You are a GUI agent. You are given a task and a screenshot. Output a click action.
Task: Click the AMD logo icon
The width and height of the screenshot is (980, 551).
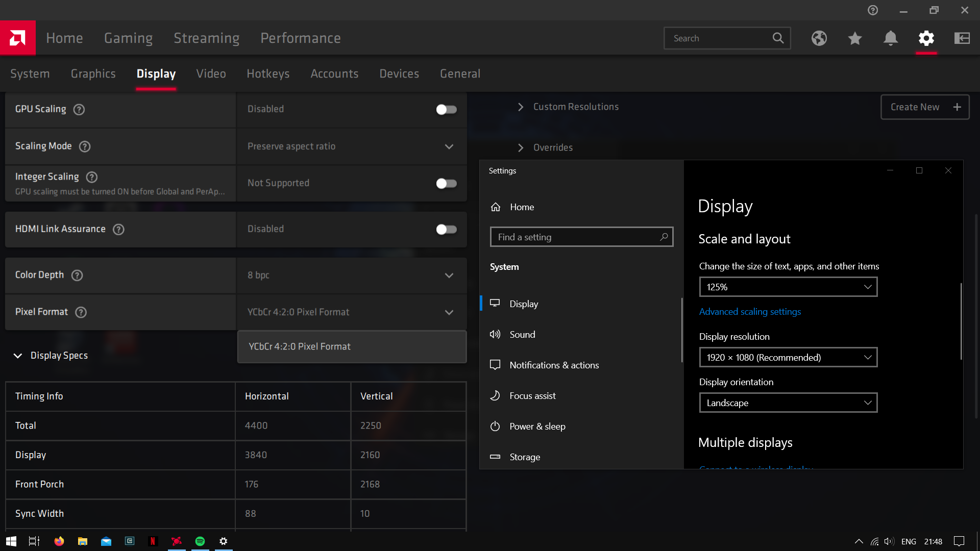[18, 38]
